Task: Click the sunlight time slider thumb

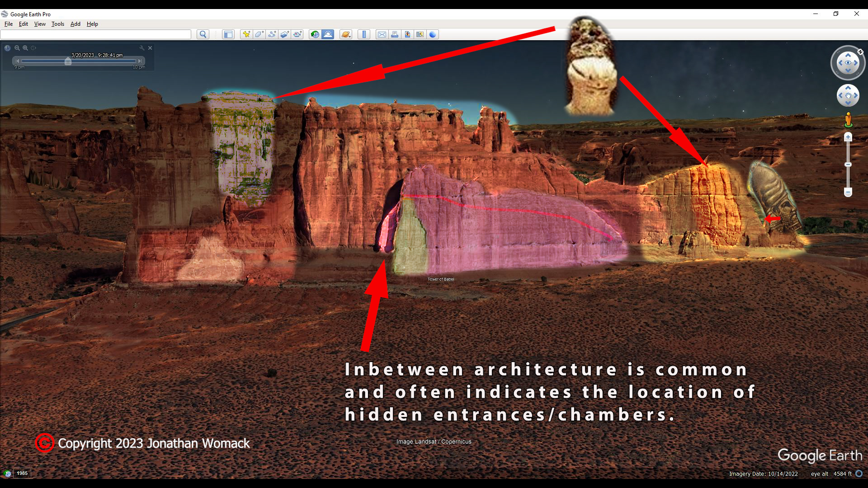Action: tap(68, 61)
